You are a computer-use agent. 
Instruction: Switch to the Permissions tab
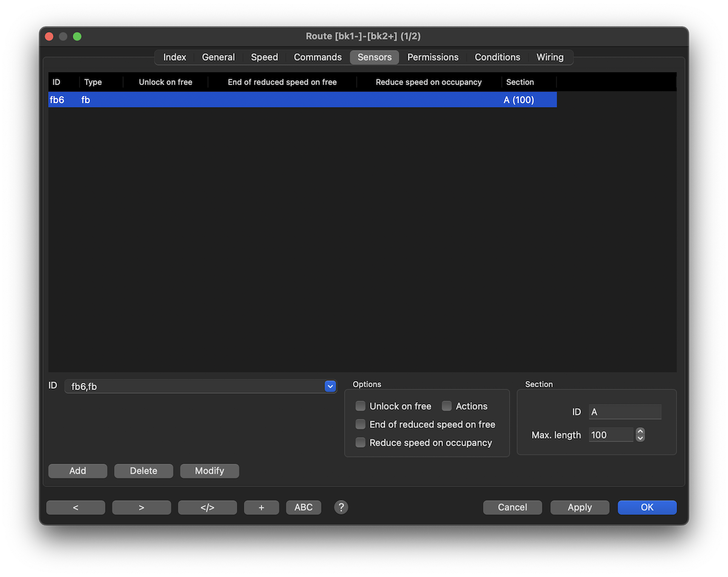pos(433,57)
